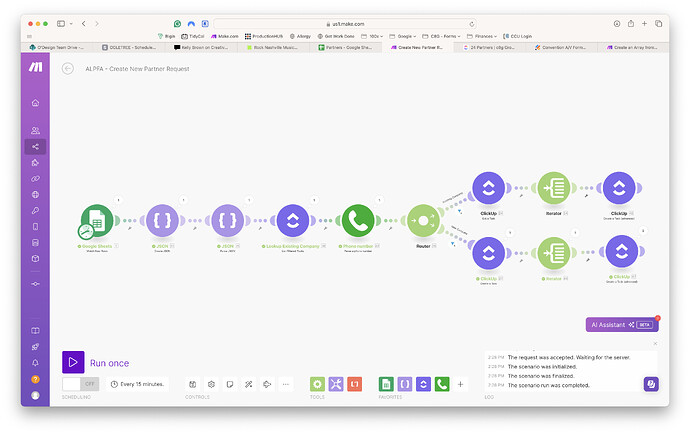Open the green Flow control tools icon

coord(317,384)
